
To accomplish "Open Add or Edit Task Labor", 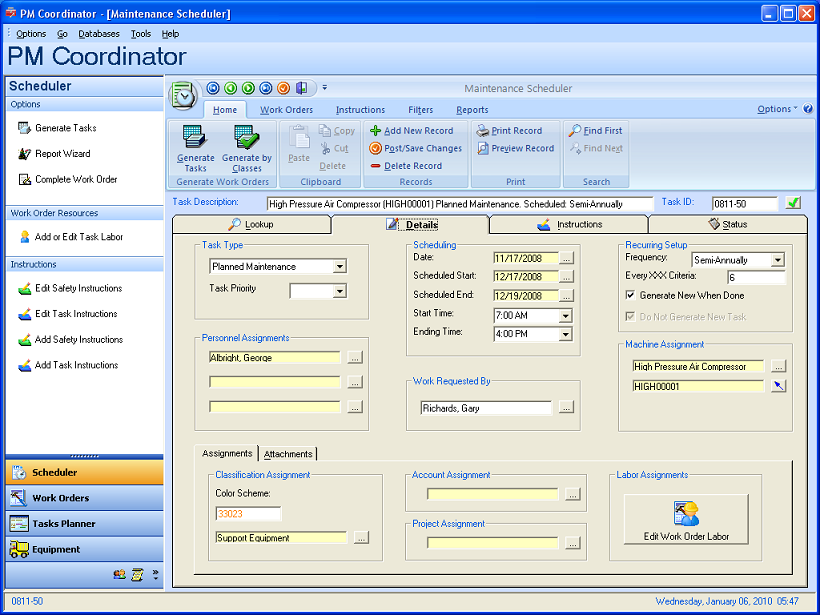I will 71,237.
